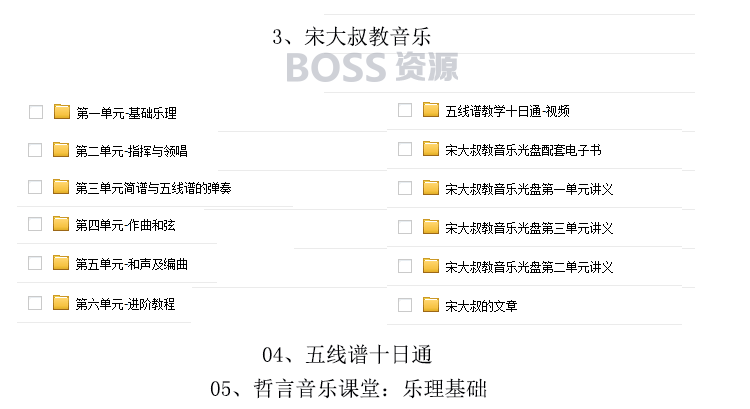This screenshot has width=750, height=409.
Task: Open the 第三单元简谱与五线谱的弹奏 folder name
Action: tap(154, 188)
